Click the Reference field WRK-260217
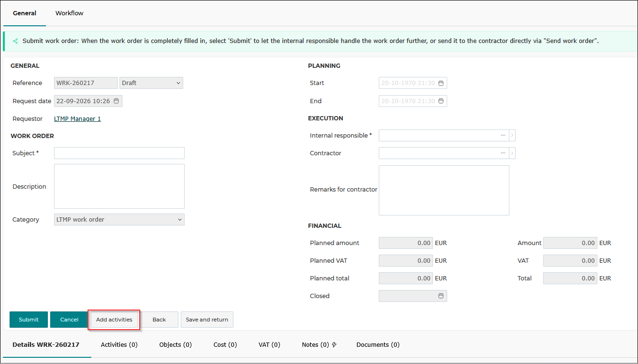The width and height of the screenshot is (638, 364). (86, 83)
